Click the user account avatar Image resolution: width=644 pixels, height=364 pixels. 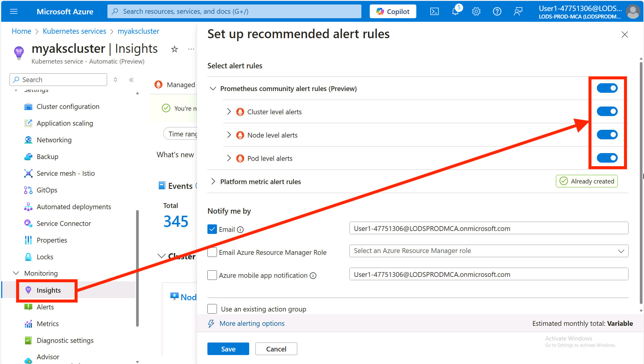633,12
